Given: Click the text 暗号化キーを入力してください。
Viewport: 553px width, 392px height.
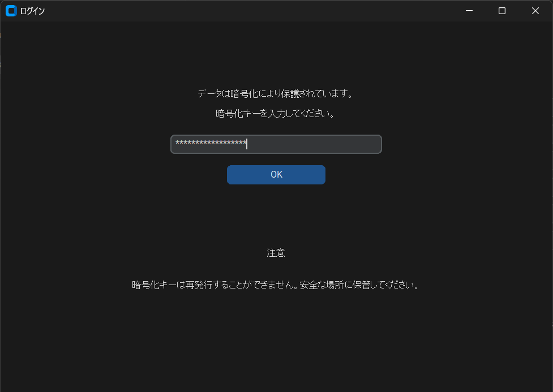Looking at the screenshot, I should click(276, 114).
